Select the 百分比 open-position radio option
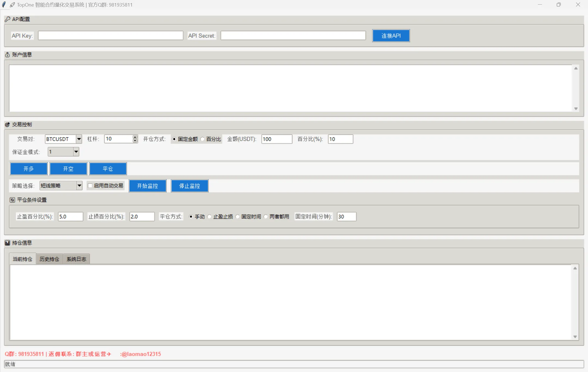Screen dimensions: 588x372 203,139
